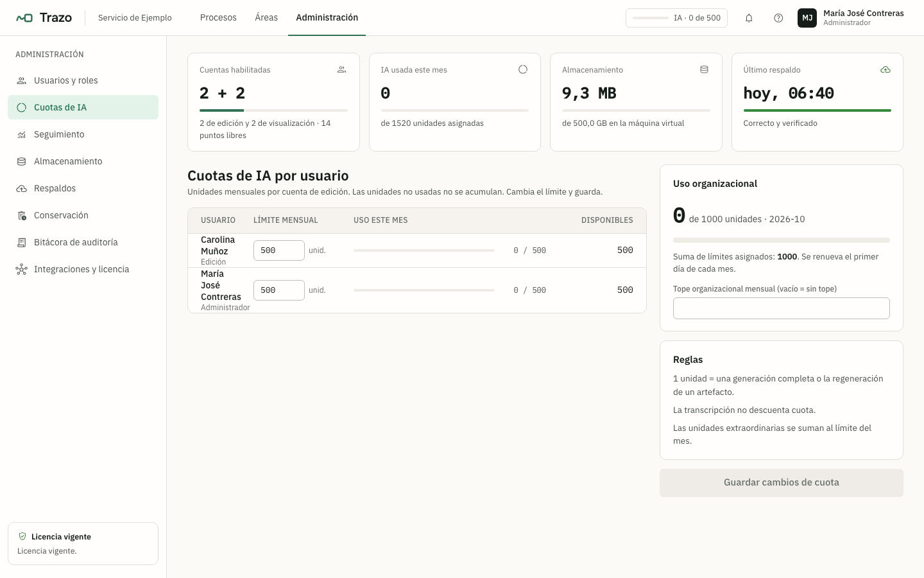Click the USO ESTE MES column header
The image size is (924, 578).
coord(381,220)
